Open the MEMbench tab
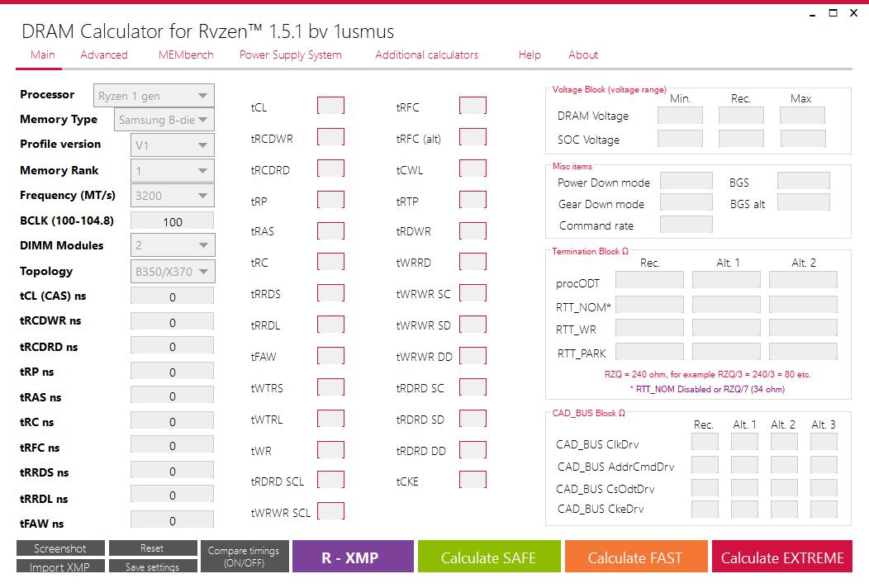The height and width of the screenshot is (588, 869). (x=186, y=55)
